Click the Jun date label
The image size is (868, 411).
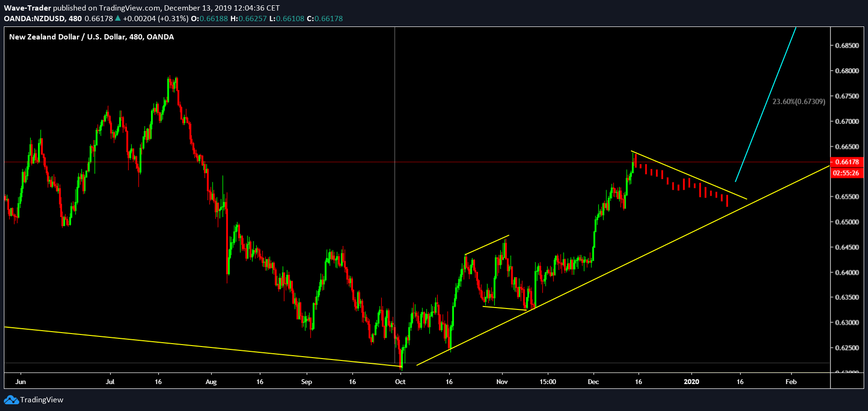[21, 382]
